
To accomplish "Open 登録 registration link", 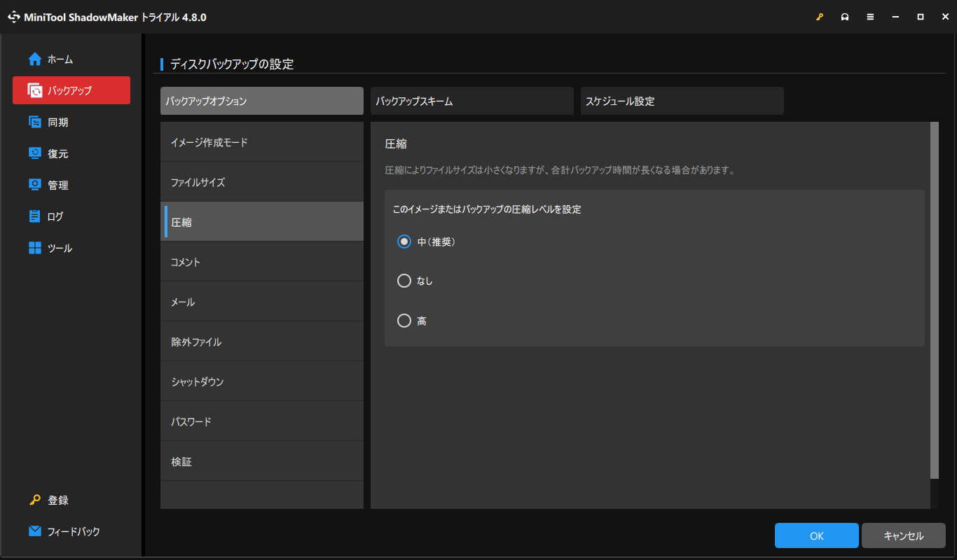I will click(58, 500).
